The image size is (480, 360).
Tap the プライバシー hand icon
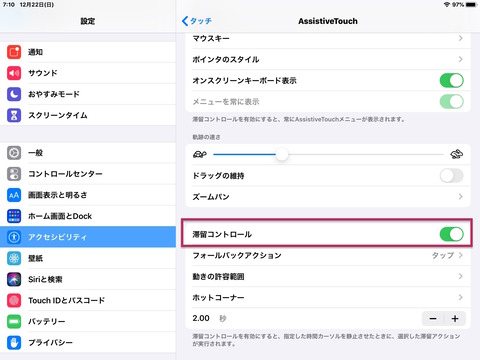pyautogui.click(x=14, y=342)
